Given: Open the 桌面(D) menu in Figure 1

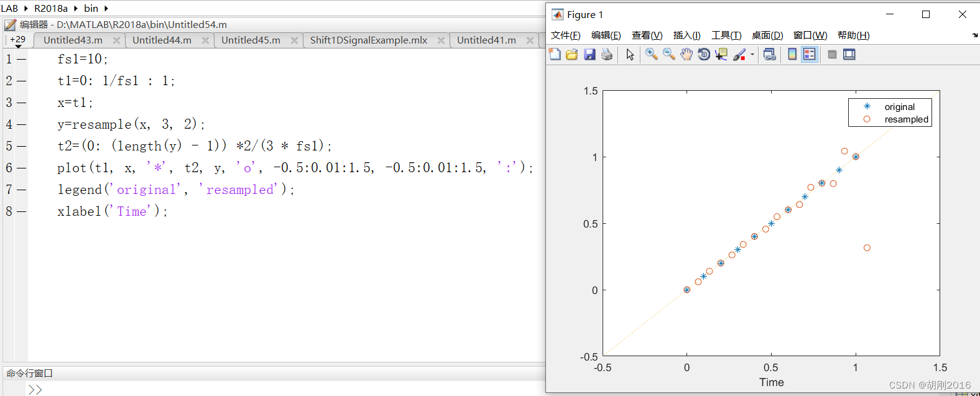Looking at the screenshot, I should [767, 35].
